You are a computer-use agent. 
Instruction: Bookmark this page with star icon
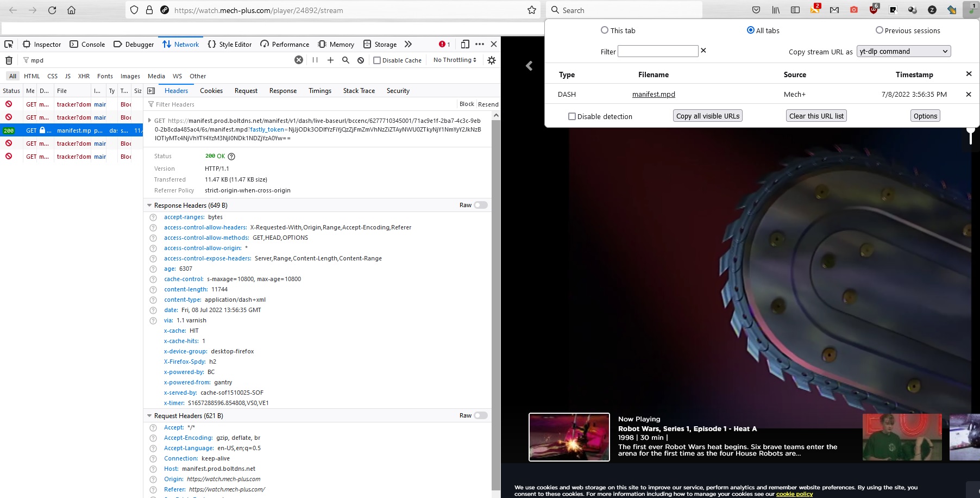click(532, 10)
